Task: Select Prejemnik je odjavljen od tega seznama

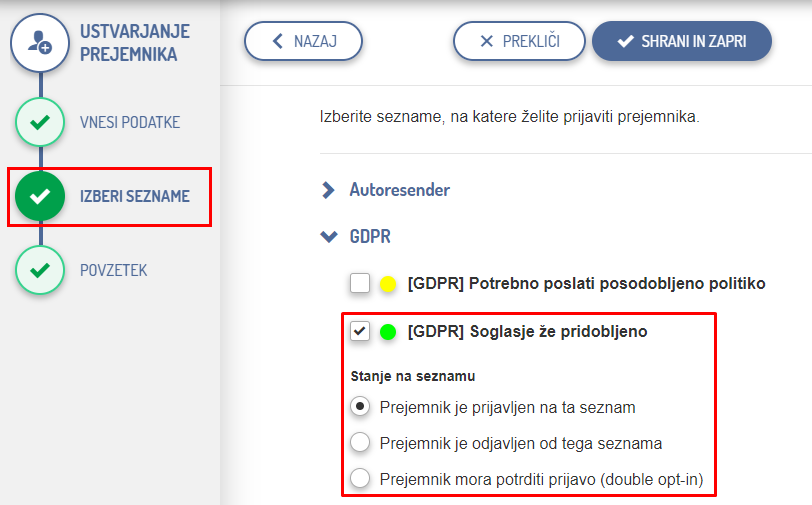Action: click(x=360, y=443)
